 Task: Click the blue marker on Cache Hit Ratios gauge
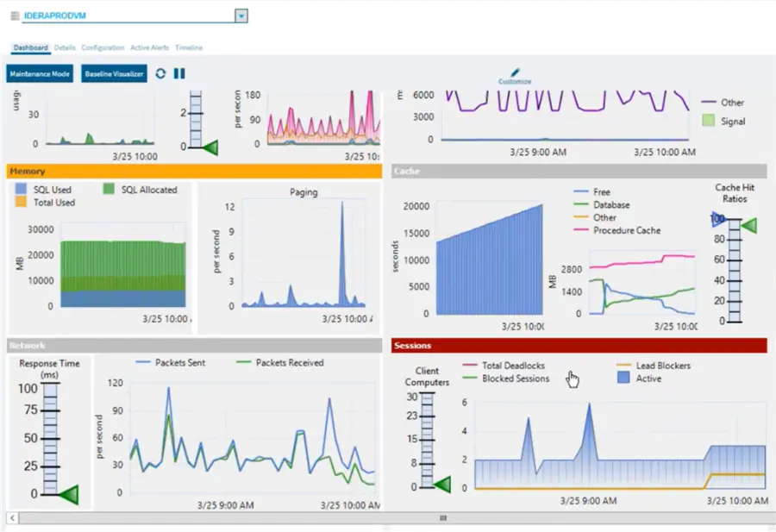pos(717,219)
